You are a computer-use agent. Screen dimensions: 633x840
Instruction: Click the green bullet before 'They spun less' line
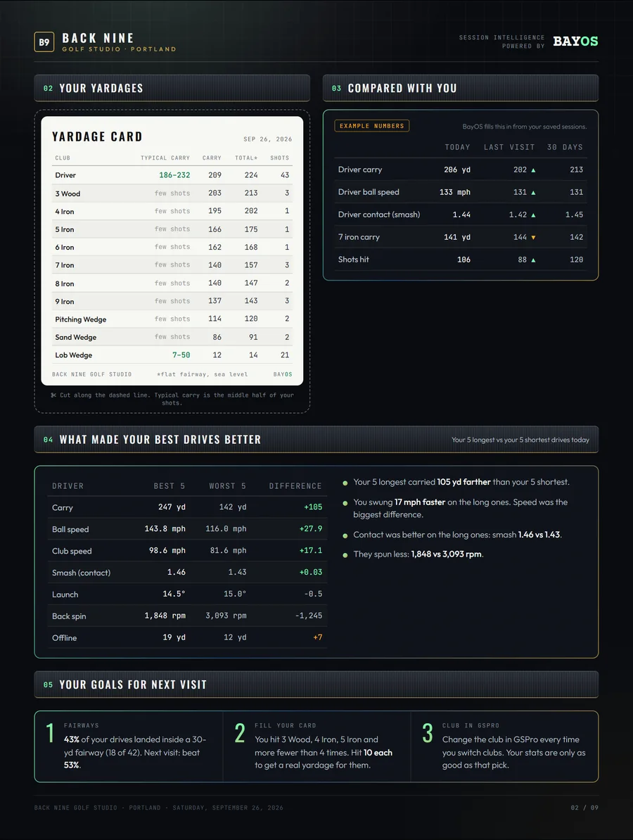pos(345,555)
